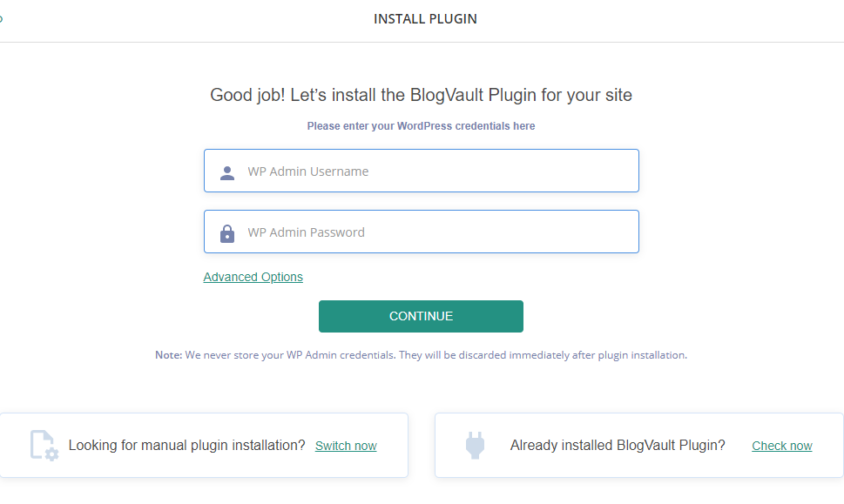Click the WP Admin Username field
Image resolution: width=844 pixels, height=504 pixels.
421,171
